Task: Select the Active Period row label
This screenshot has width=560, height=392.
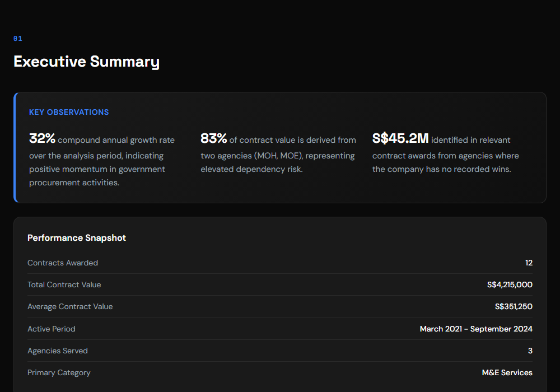Action: click(52, 329)
